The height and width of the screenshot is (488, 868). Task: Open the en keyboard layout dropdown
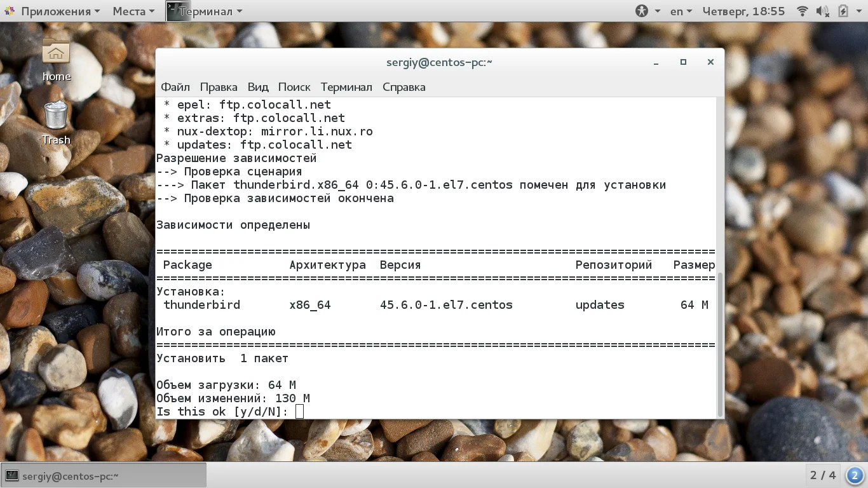[681, 11]
